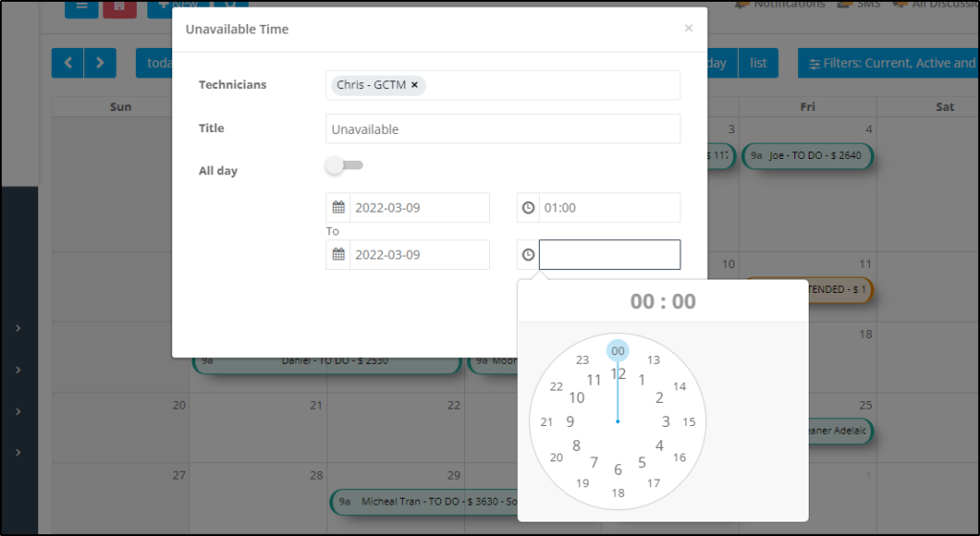Open Filters: Current, Active button

pos(888,63)
